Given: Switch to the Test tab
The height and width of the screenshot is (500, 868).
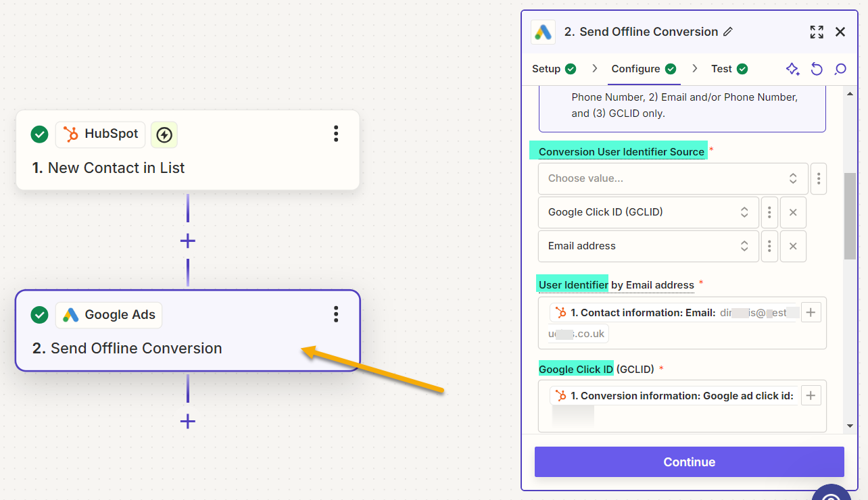Looking at the screenshot, I should pyautogui.click(x=729, y=69).
